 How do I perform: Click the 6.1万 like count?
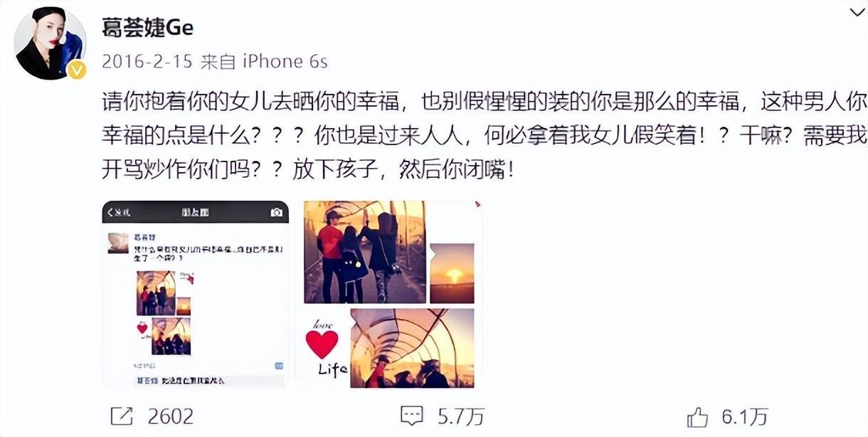746,416
